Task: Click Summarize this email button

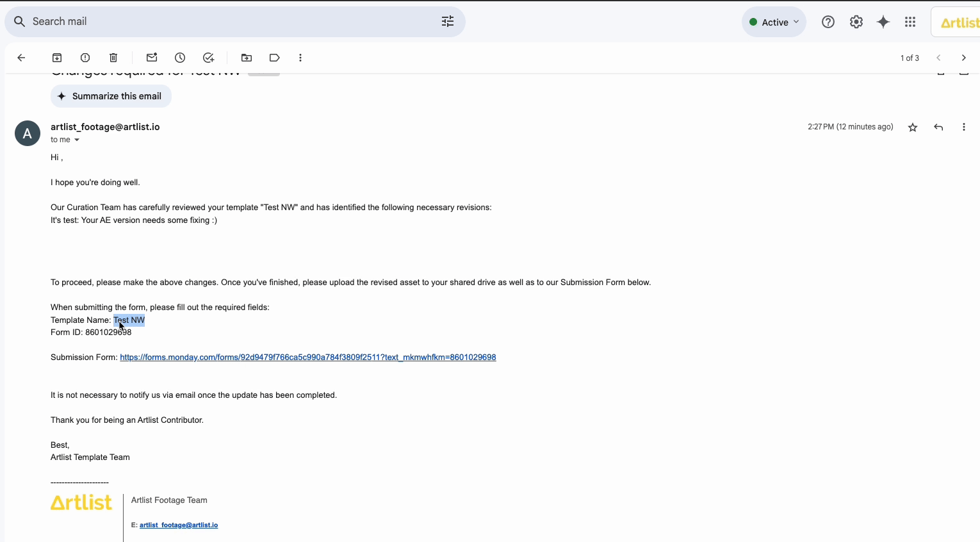Action: [111, 96]
